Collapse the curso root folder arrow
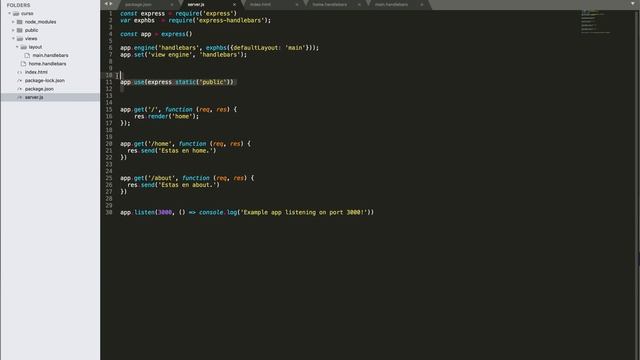Screen dimensions: 640x360 coord(9,13)
